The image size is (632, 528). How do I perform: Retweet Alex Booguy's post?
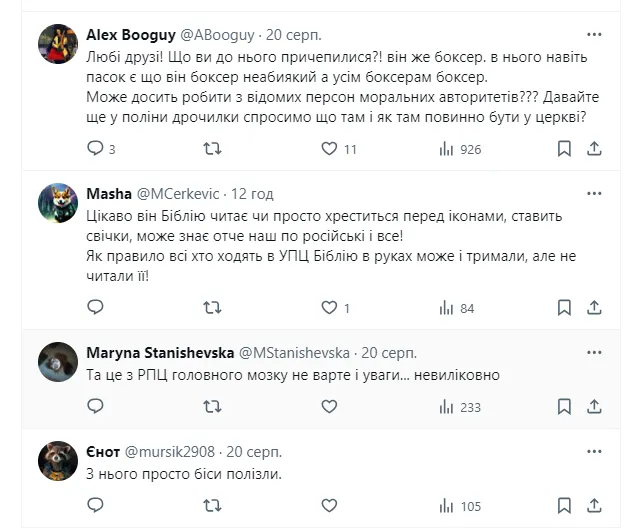click(x=212, y=149)
